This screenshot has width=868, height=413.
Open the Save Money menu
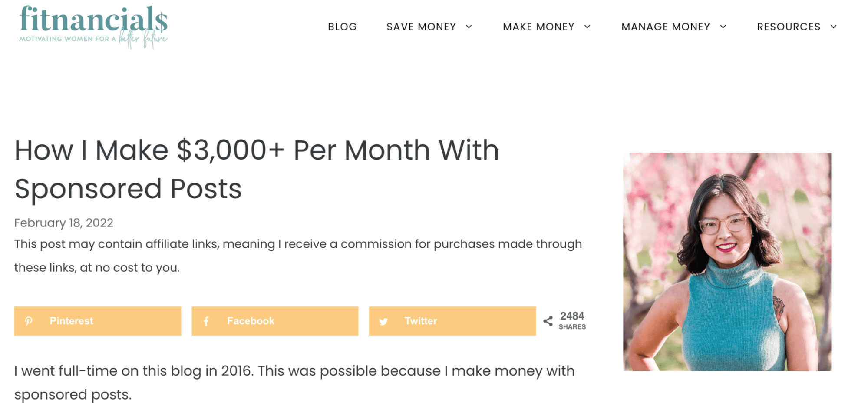click(x=421, y=27)
